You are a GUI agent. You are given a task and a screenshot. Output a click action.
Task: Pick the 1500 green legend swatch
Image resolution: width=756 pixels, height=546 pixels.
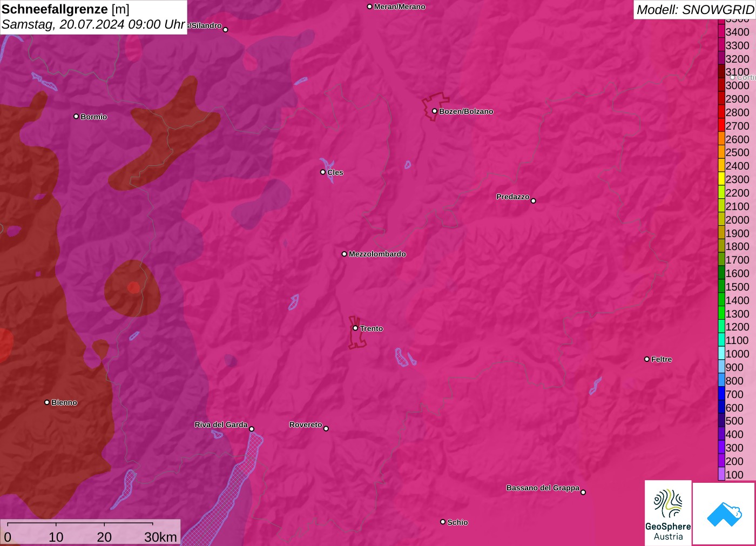click(721, 286)
